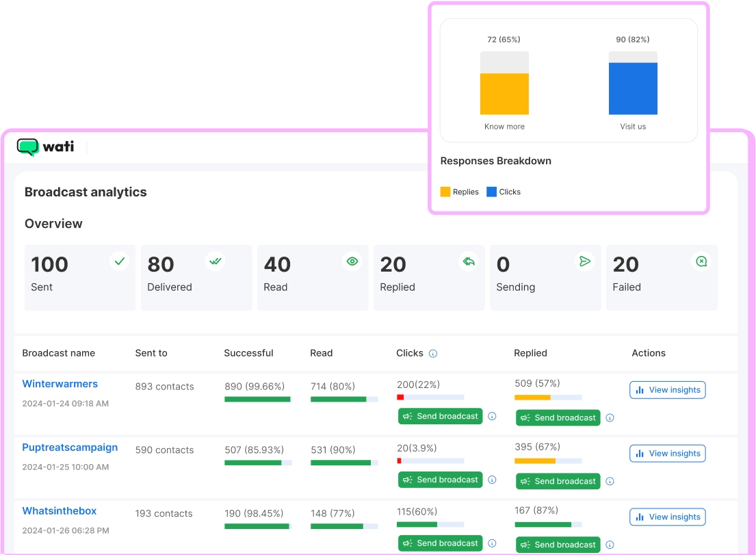Screen dimensions: 756x555
Task: View insights for Whatsinthebox broadcast
Action: click(x=667, y=517)
